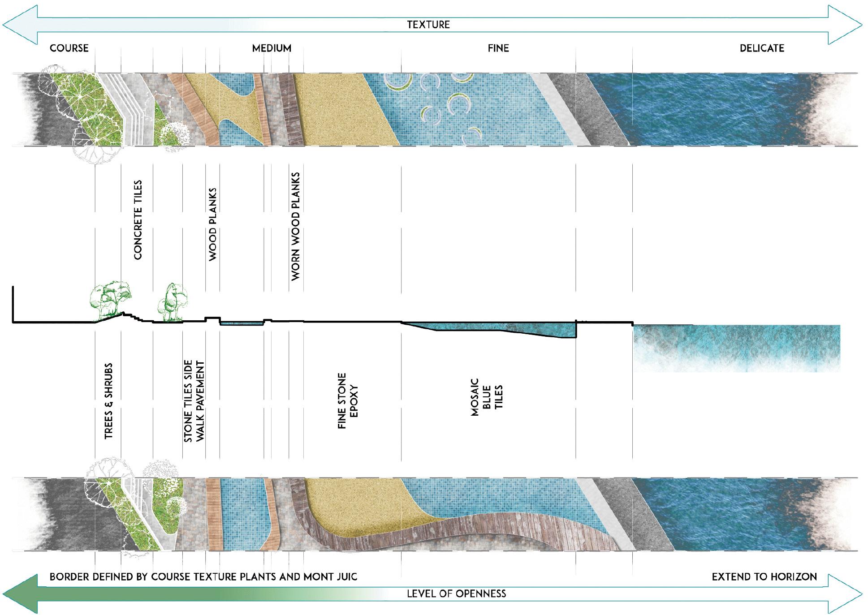The image size is (868, 615).
Task: Select the WORN WOOD PLANKS label
Action: [x=295, y=226]
